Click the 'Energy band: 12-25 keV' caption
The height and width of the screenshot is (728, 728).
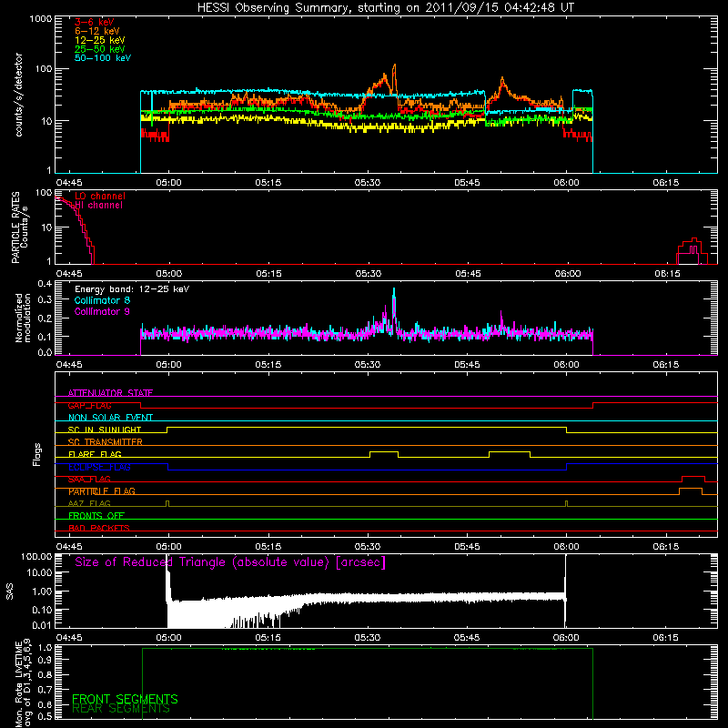[x=132, y=289]
